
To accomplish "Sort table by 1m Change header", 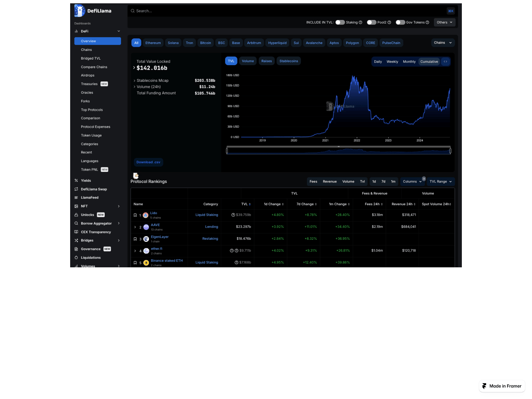I will pyautogui.click(x=339, y=204).
